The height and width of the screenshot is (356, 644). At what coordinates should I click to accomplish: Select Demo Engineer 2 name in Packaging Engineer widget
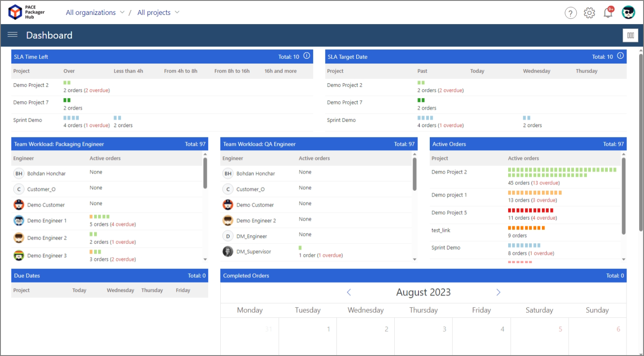pyautogui.click(x=47, y=238)
